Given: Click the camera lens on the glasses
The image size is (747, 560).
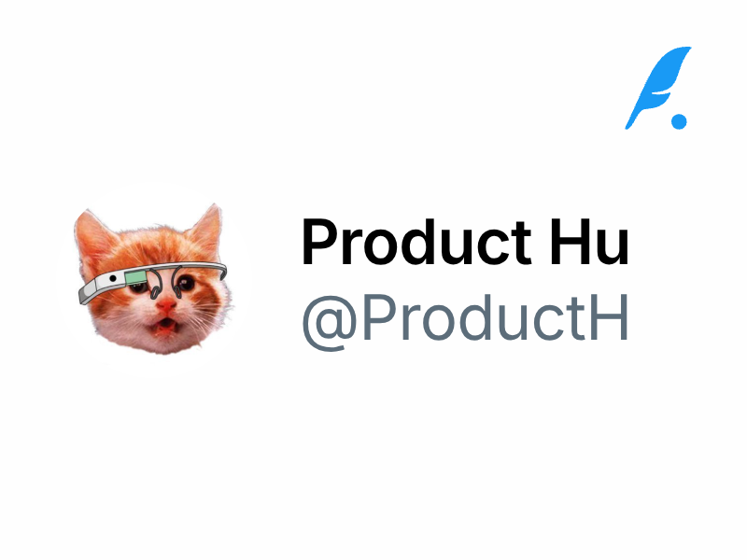Looking at the screenshot, I should (x=113, y=278).
